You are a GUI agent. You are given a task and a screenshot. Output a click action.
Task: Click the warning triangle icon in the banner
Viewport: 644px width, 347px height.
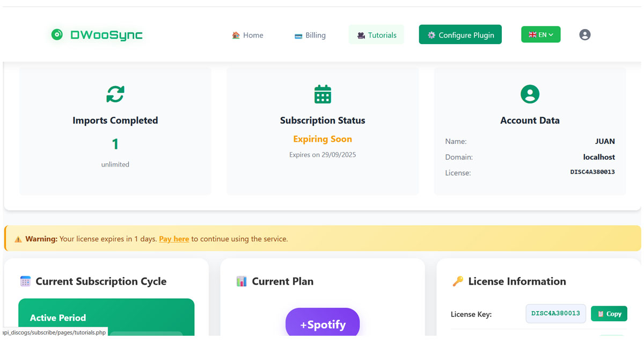pos(18,239)
